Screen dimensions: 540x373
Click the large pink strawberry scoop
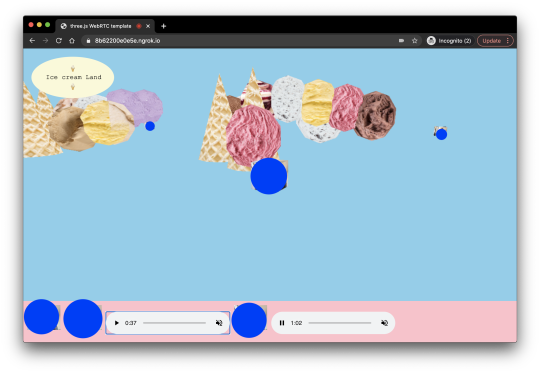pos(253,135)
